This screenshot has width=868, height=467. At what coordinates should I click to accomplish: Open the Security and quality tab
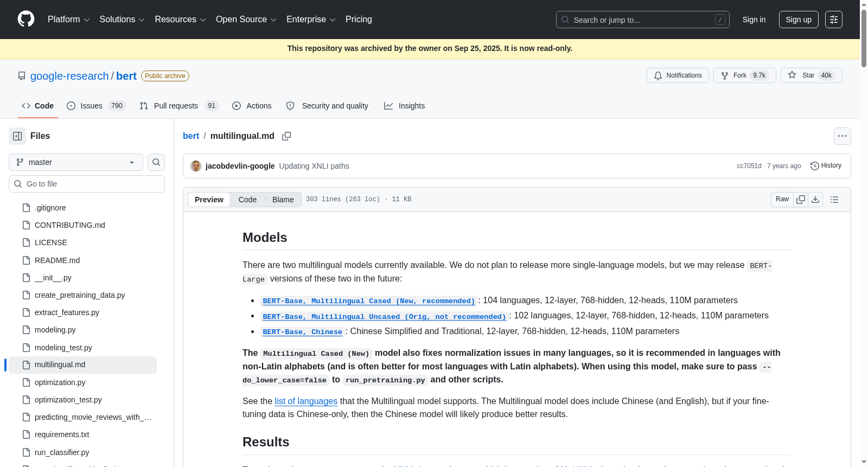(327, 106)
